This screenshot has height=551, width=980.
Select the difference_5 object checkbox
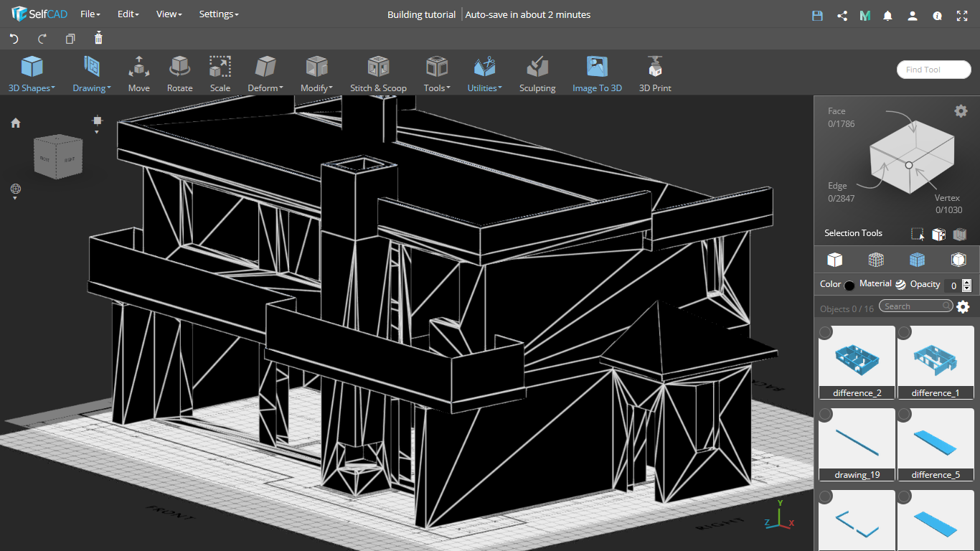coord(904,415)
